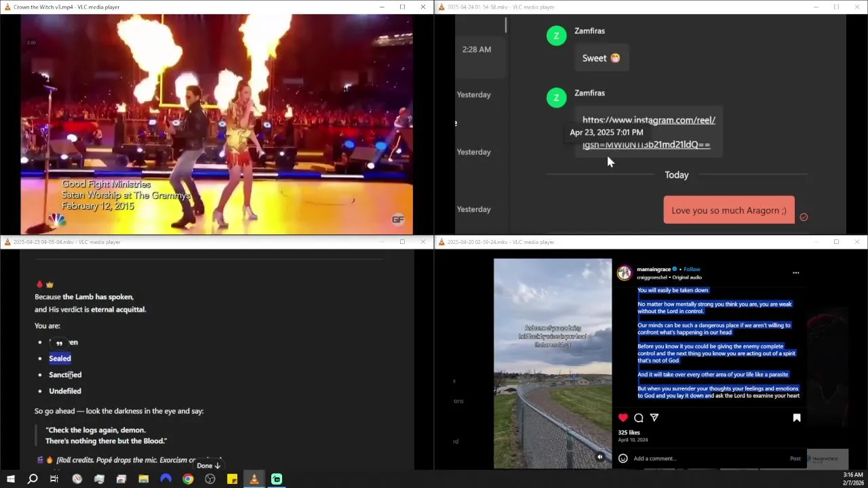Click the VLC cone icon in Crown the Witch titlebar
The width and height of the screenshot is (868, 488).
point(7,7)
